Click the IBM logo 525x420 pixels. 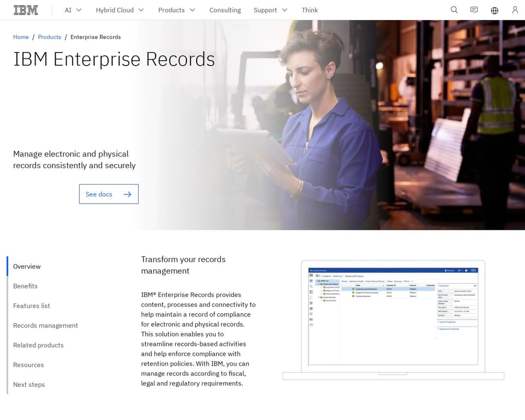click(x=25, y=10)
